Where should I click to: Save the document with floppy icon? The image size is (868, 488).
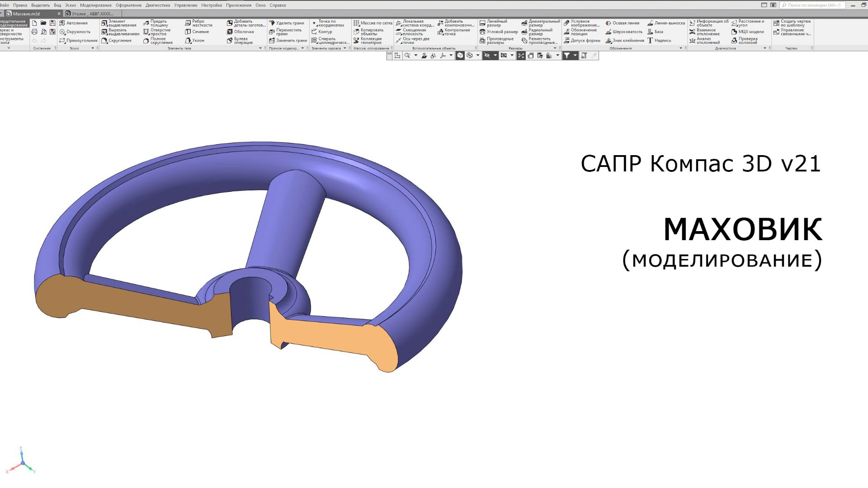click(x=52, y=23)
